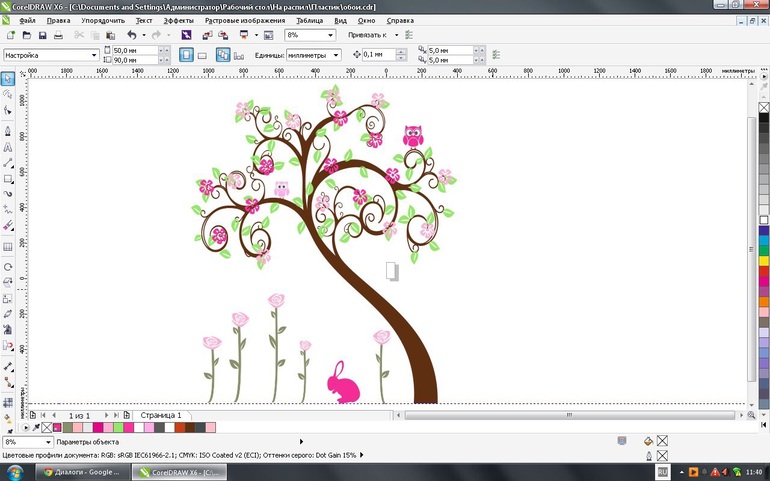Click the Undo arrow icon
The image size is (770, 481).
pyautogui.click(x=130, y=35)
